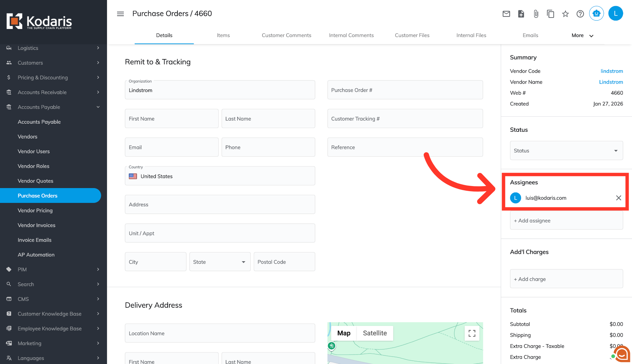The height and width of the screenshot is (364, 632).
Task: Open the More tabs dropdown
Action: [582, 35]
